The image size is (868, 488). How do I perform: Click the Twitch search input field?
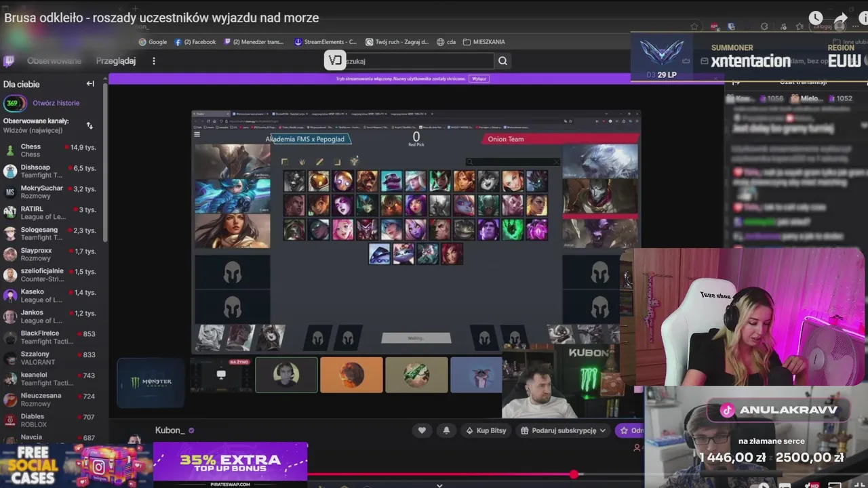click(x=419, y=61)
